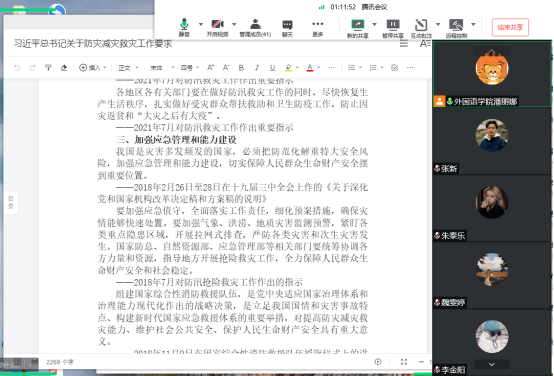Redo the last edit in the document
This screenshot has width=554, height=376.
click(x=33, y=67)
